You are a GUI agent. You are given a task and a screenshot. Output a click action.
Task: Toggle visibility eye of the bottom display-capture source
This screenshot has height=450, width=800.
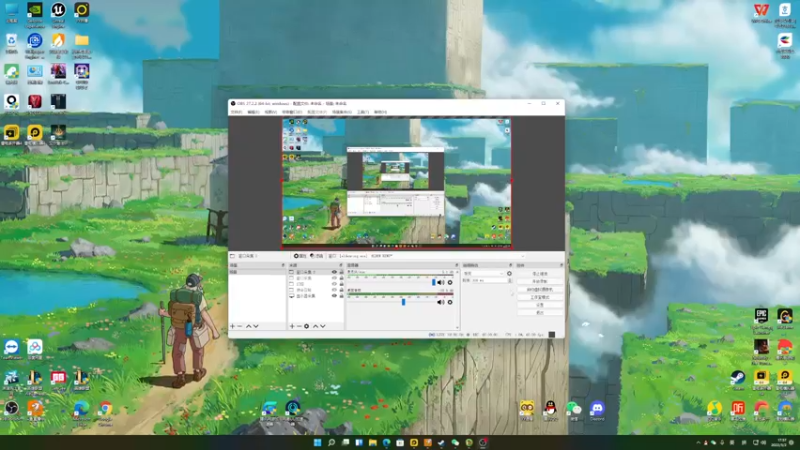tap(334, 295)
